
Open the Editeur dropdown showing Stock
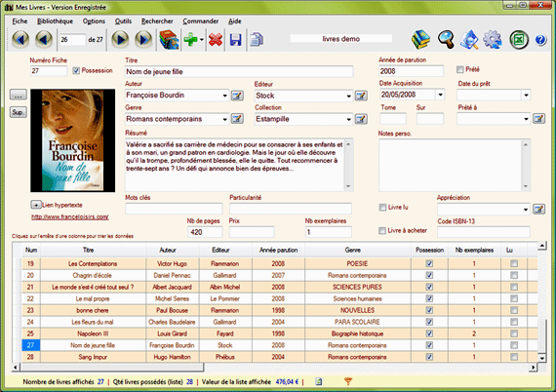click(348, 96)
